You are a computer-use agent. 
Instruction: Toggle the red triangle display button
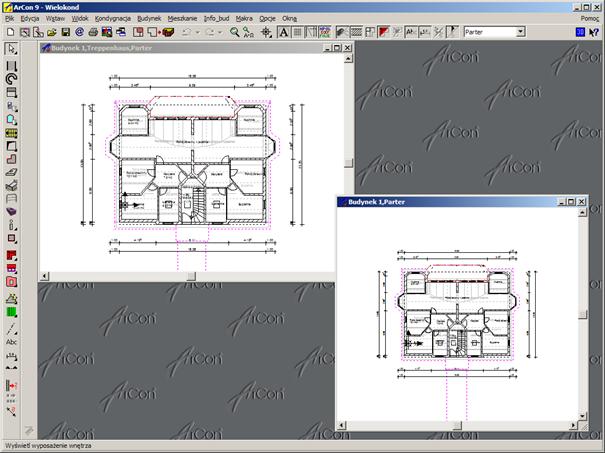tap(384, 32)
